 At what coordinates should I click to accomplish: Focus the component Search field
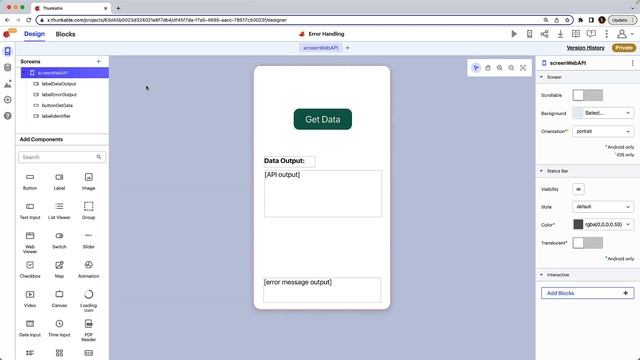tap(62, 157)
